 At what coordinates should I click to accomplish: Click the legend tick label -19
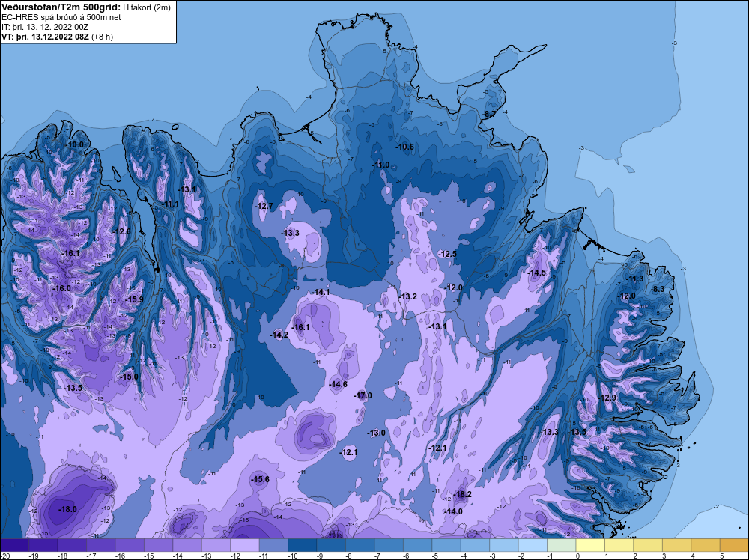coord(33,556)
